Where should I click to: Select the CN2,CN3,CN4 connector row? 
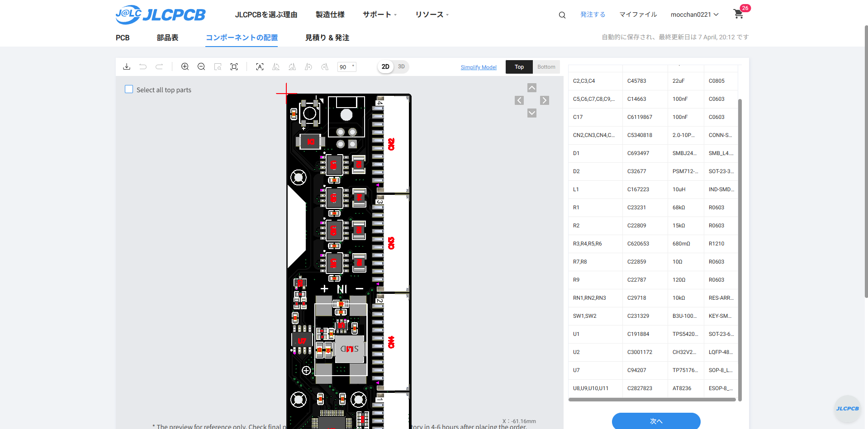[x=653, y=135]
